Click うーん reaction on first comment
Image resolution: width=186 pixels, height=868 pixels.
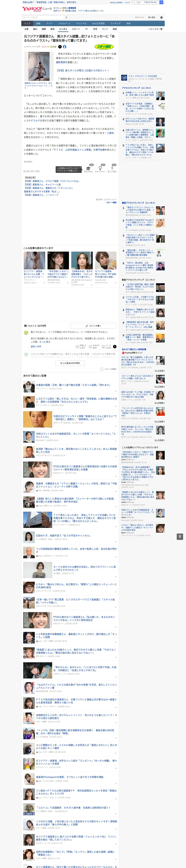103,347
